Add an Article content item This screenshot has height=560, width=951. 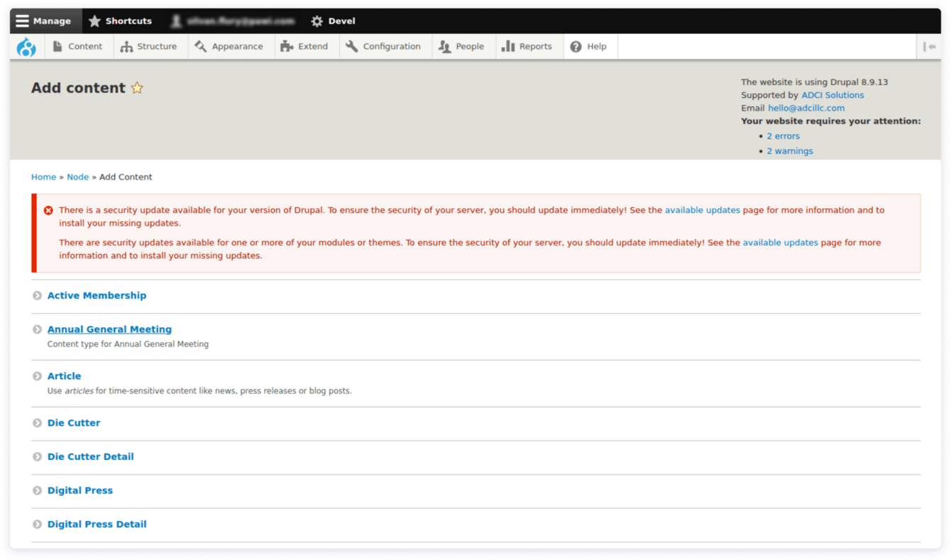[64, 376]
